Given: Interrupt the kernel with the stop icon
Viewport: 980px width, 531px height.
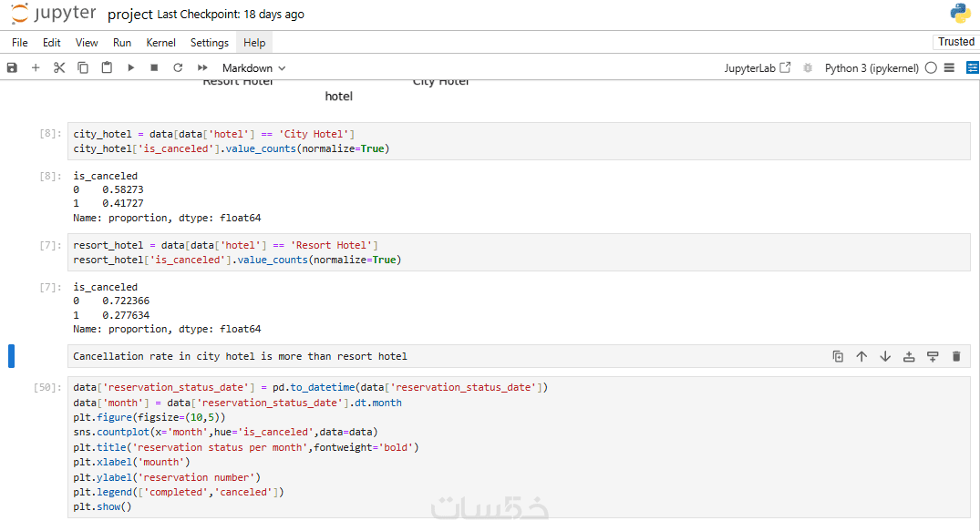Looking at the screenshot, I should tap(154, 67).
